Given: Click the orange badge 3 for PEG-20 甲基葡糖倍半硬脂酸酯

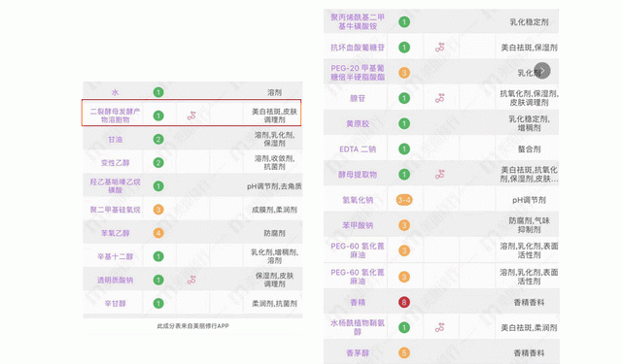Looking at the screenshot, I should [404, 73].
